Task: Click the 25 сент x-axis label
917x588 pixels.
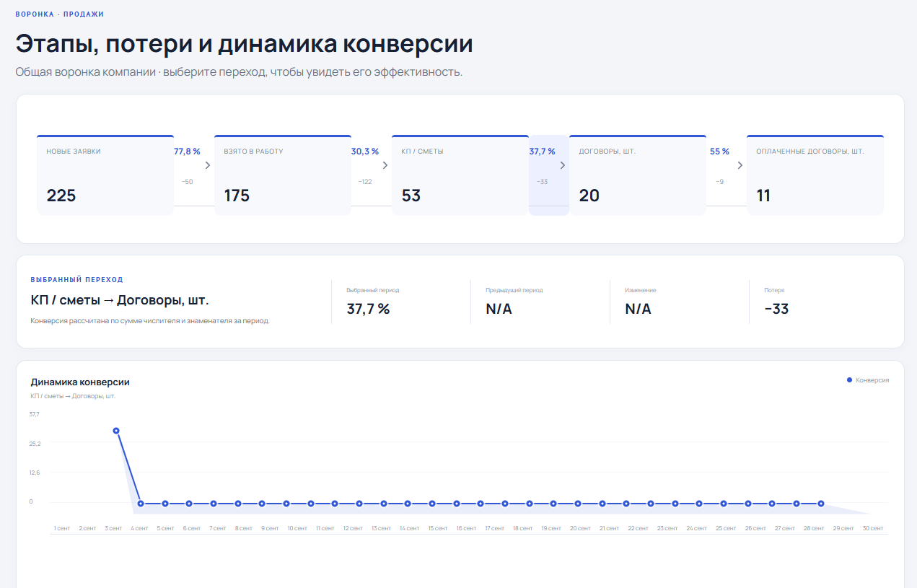Action: point(726,528)
